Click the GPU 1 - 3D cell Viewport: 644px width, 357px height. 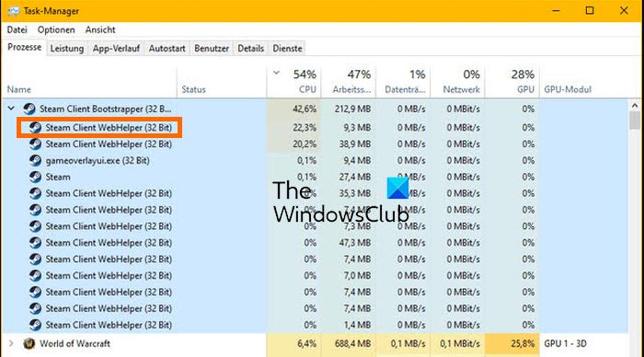coord(565,343)
